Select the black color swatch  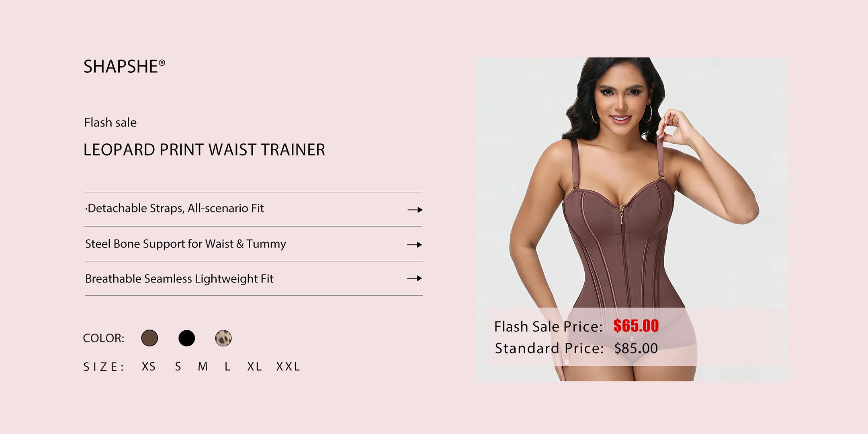pyautogui.click(x=186, y=338)
